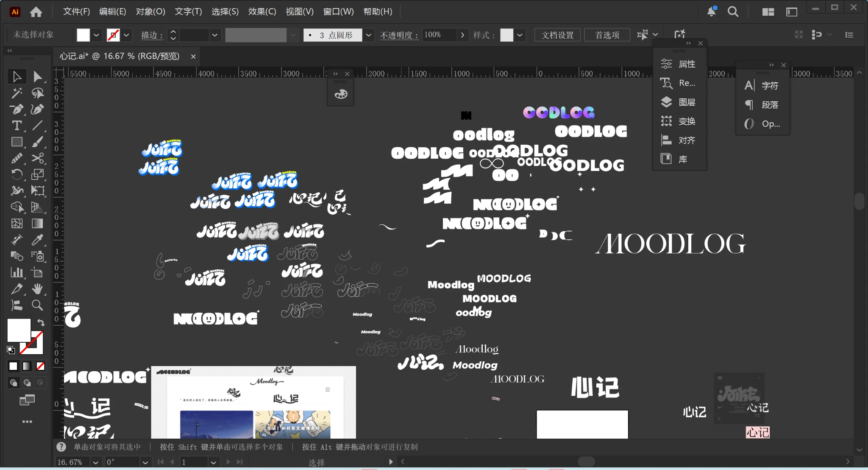Pick the Scissors tool in toolbar
Screen dimensions: 868x470
(37, 158)
